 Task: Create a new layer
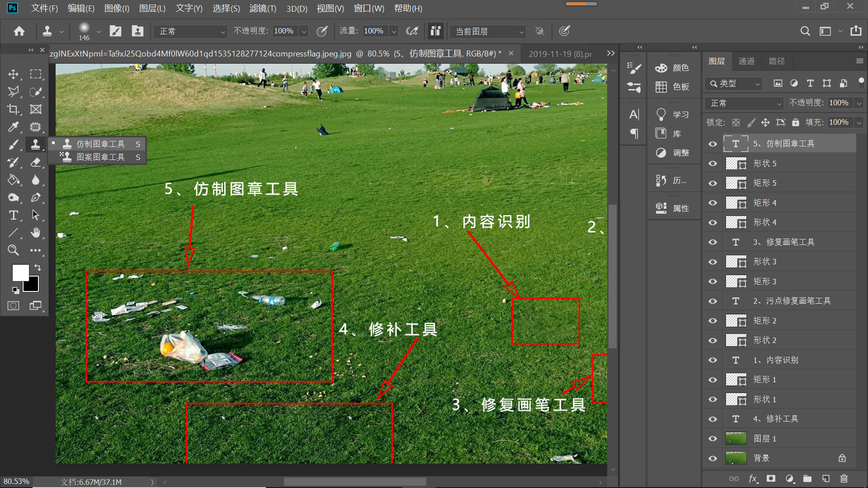tap(826, 479)
